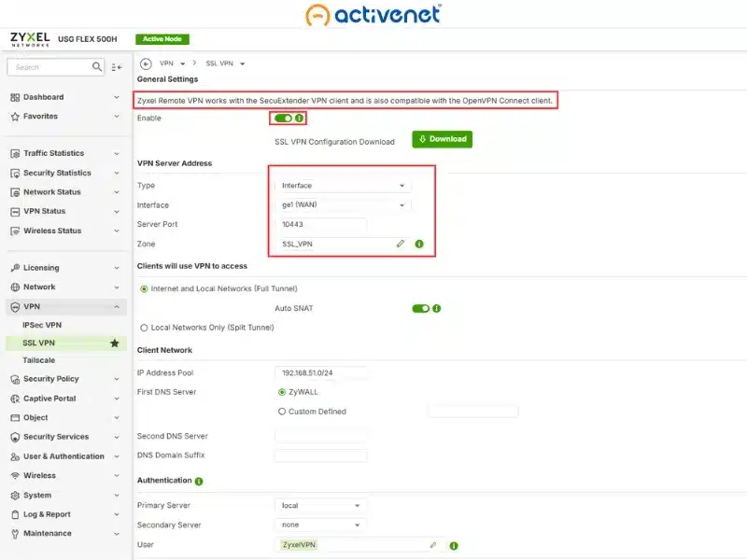Expand the Dashboard menu chevron
Viewport: 747px width, 560px height.
(117, 97)
